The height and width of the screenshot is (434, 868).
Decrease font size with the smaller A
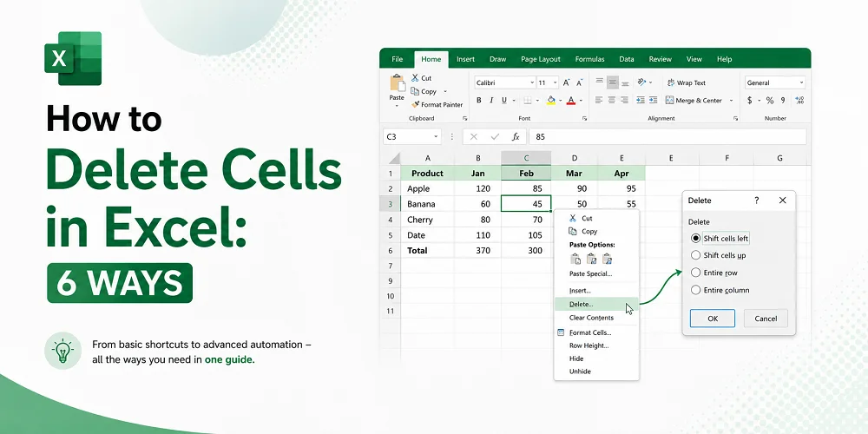580,82
